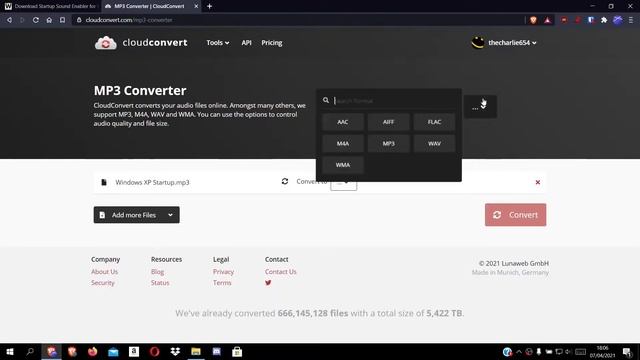
Task: Click the Brave Rewards triangle icon
Action: [547, 20]
